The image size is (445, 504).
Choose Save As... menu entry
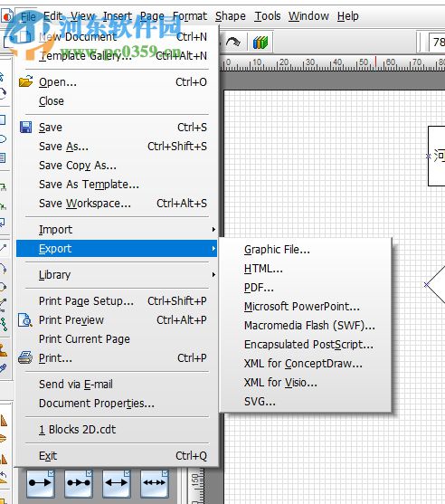coord(117,147)
